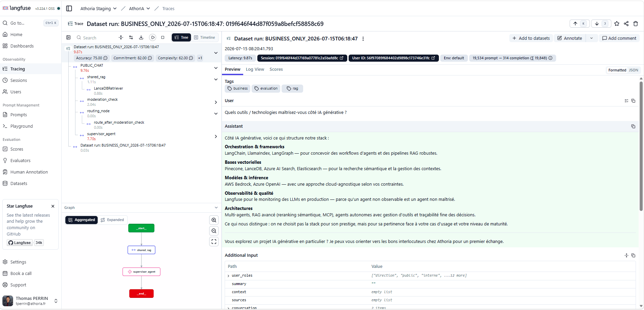644x310 pixels.
Task: Show the +1 additional scores badge
Action: point(200,58)
